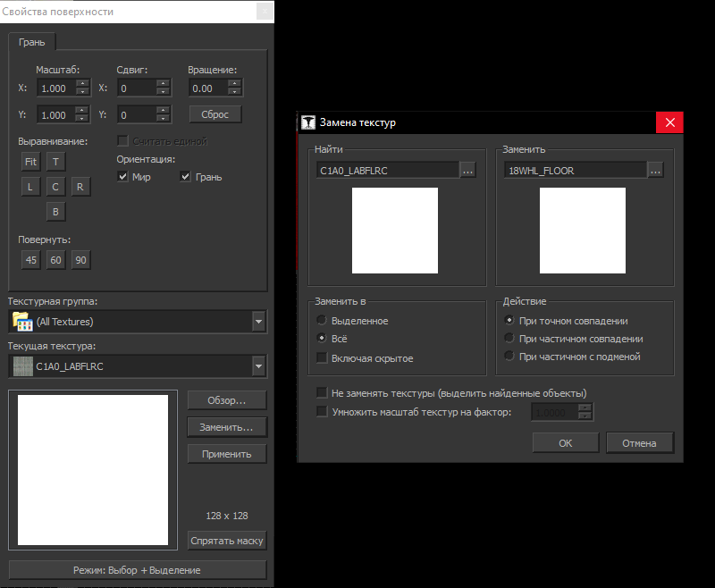Increase Сдвиг X with up spinner
The height and width of the screenshot is (588, 715).
[x=163, y=84]
